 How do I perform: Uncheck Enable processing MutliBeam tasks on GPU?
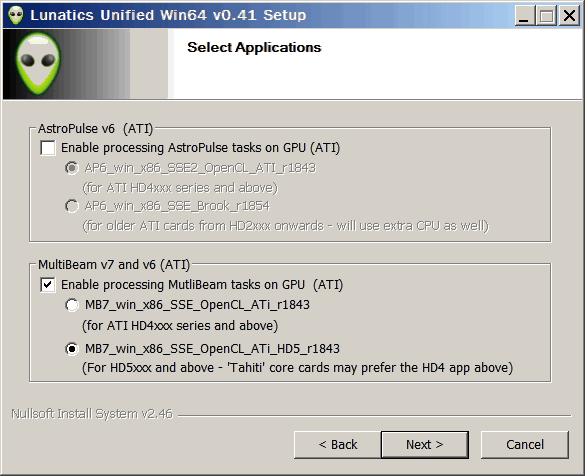pyautogui.click(x=48, y=285)
